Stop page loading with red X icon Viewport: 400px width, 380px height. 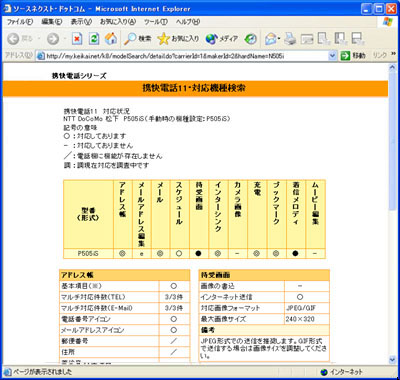[77, 39]
